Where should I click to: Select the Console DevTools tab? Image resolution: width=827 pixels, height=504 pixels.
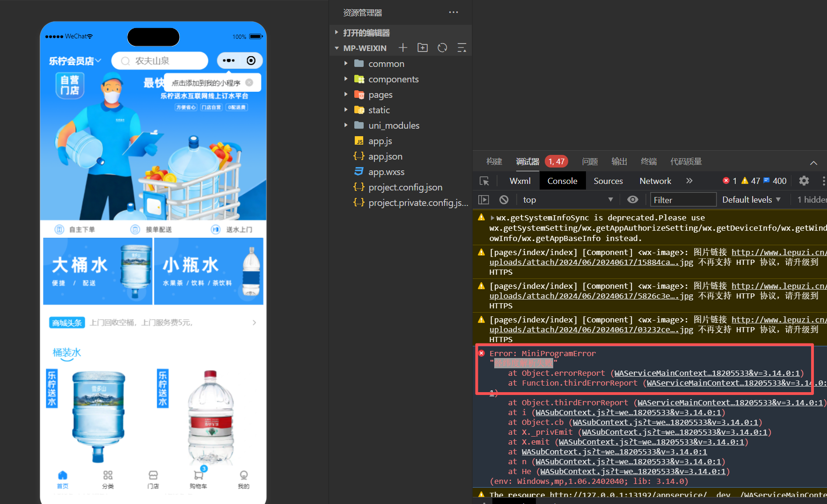[x=563, y=181]
